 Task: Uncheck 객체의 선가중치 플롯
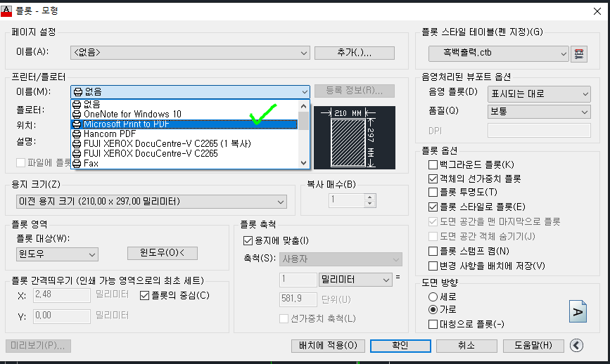433,178
